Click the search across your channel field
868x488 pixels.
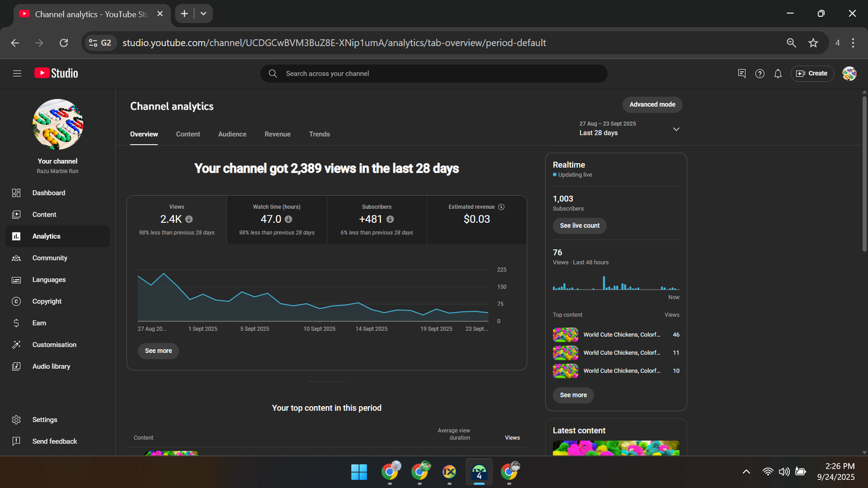tap(434, 74)
